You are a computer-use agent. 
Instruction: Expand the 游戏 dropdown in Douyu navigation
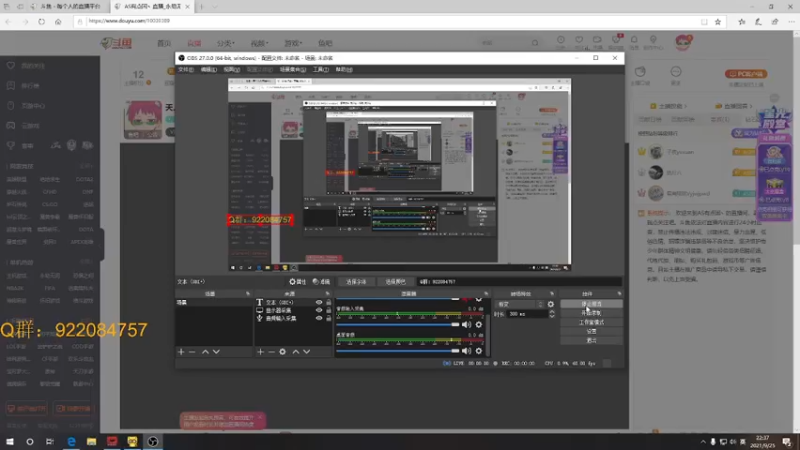click(293, 43)
